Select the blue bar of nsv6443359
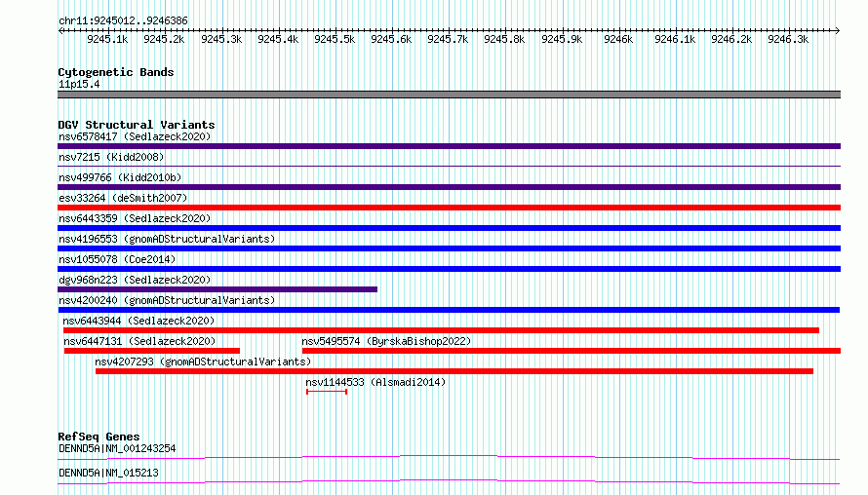Viewport: 868px width, 495px height. pos(449,228)
